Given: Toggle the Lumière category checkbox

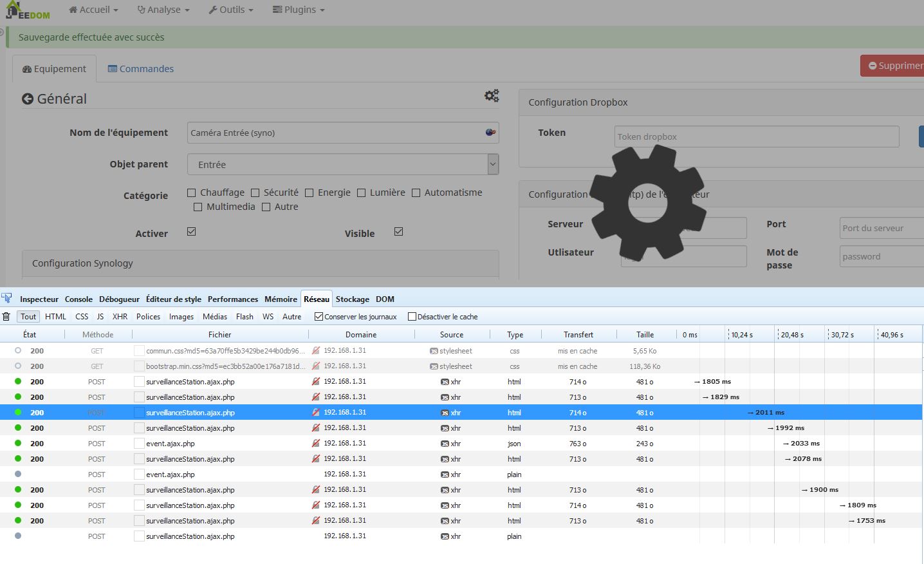Looking at the screenshot, I should coord(361,193).
